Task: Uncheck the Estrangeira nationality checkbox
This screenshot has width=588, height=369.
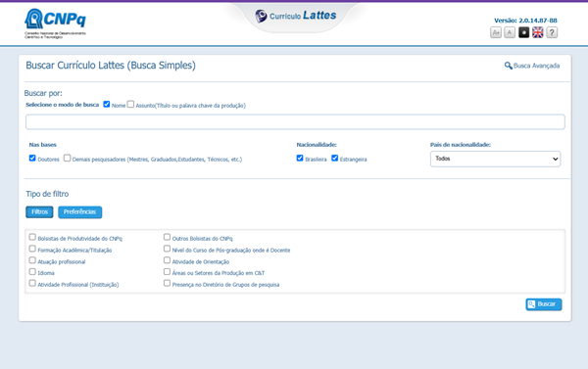Action: click(x=334, y=159)
